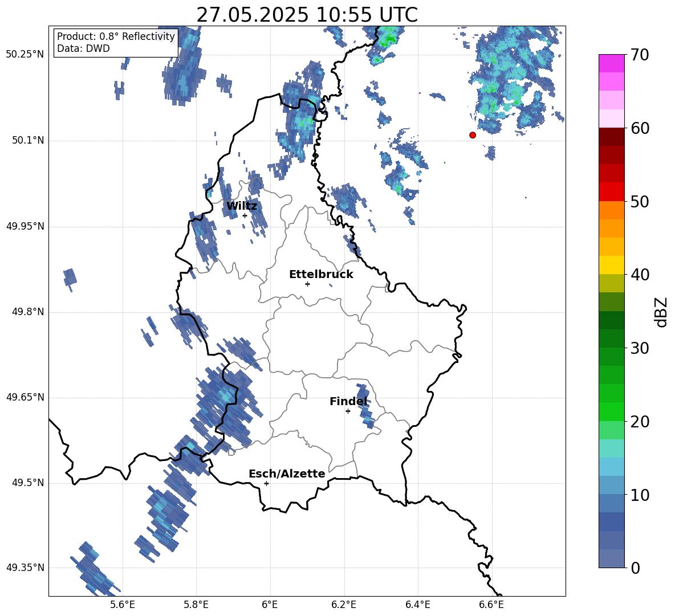The image size is (675, 616).
Task: Click the 70 value on the colorbar
Action: [640, 55]
